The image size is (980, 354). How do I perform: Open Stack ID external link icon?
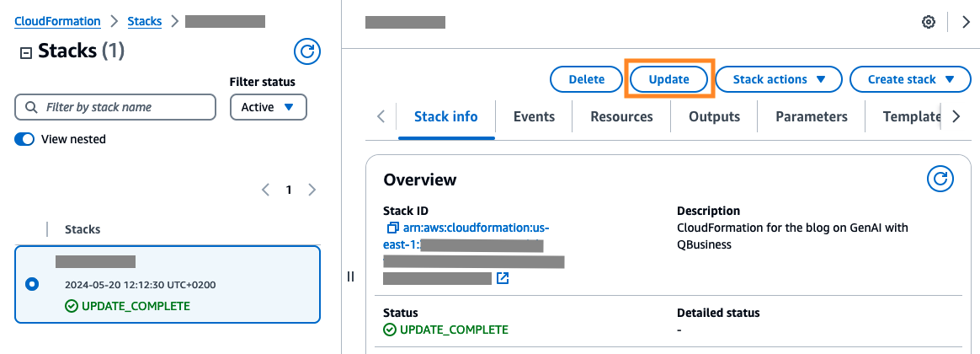pyautogui.click(x=503, y=277)
